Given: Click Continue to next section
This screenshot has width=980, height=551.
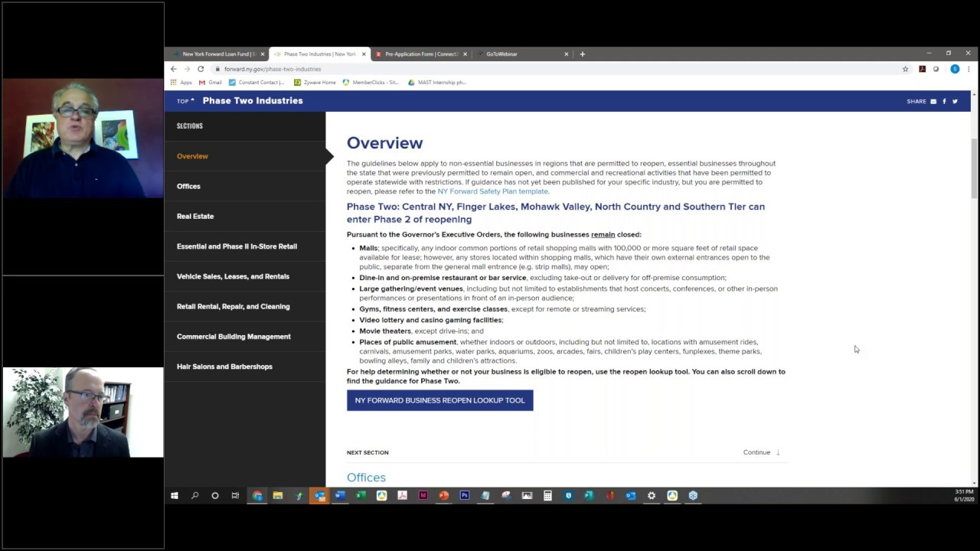Looking at the screenshot, I should [x=761, y=452].
